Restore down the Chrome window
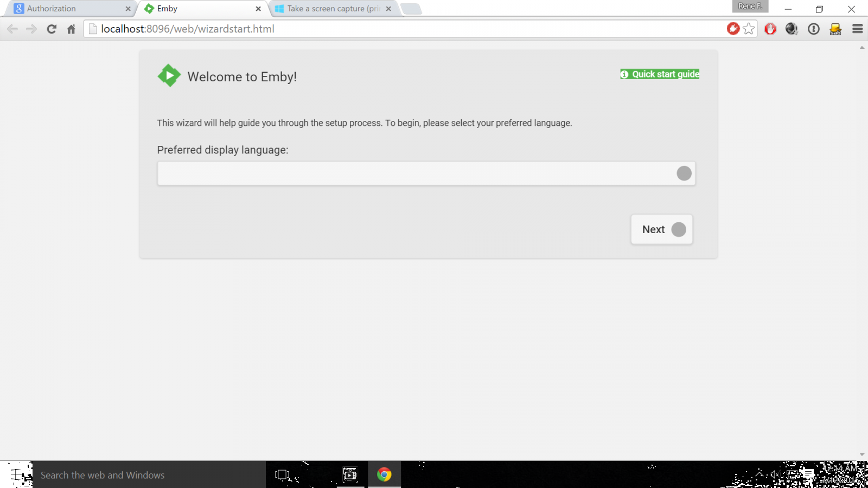The height and width of the screenshot is (488, 868). click(x=819, y=9)
